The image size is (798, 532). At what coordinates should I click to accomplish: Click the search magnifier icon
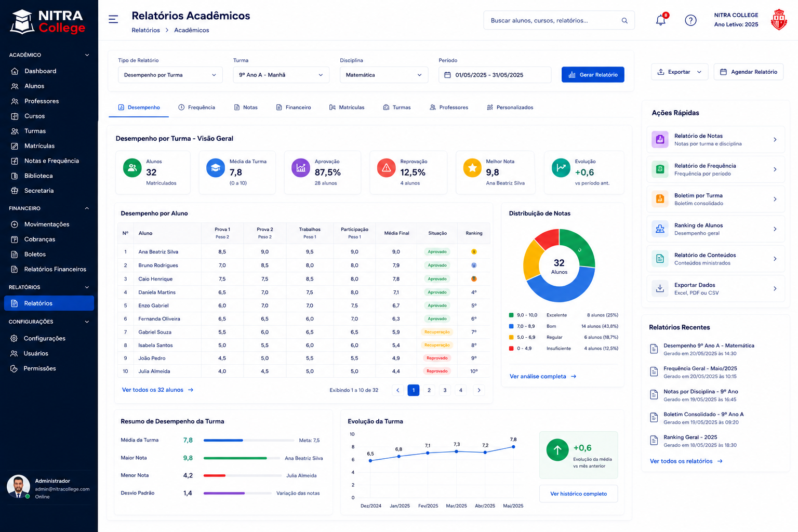624,20
